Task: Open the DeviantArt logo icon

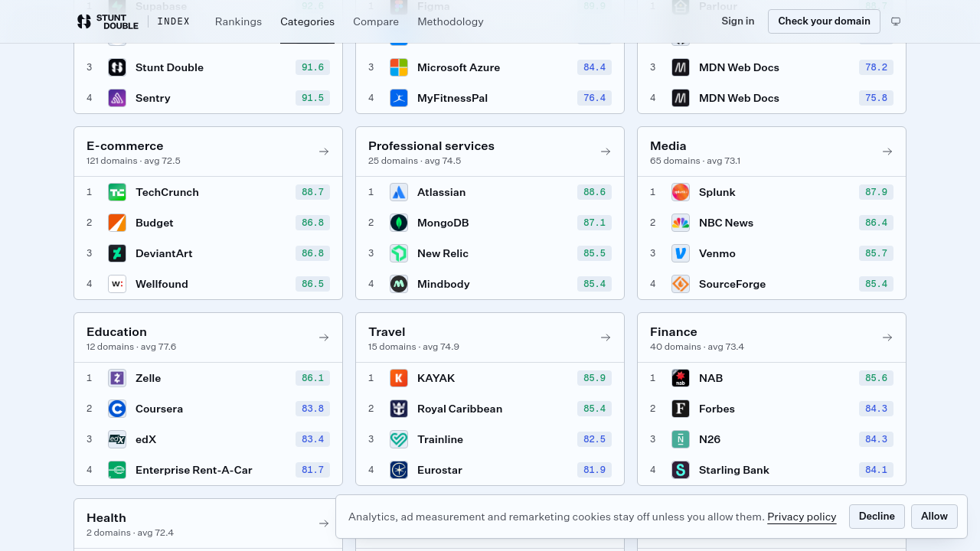Action: click(x=117, y=253)
